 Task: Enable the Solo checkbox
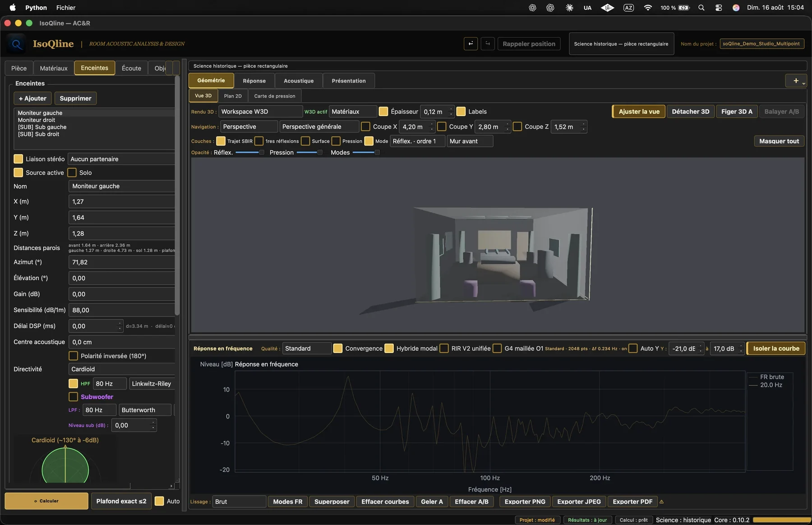72,172
